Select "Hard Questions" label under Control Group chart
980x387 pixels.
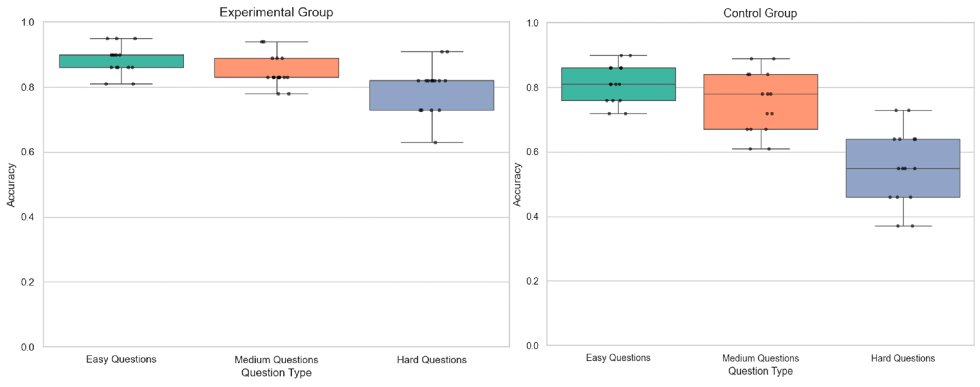(x=903, y=358)
